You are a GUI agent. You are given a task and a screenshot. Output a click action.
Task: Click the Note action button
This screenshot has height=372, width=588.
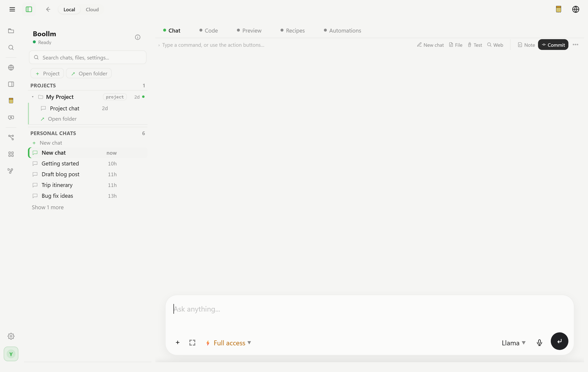pos(526,45)
